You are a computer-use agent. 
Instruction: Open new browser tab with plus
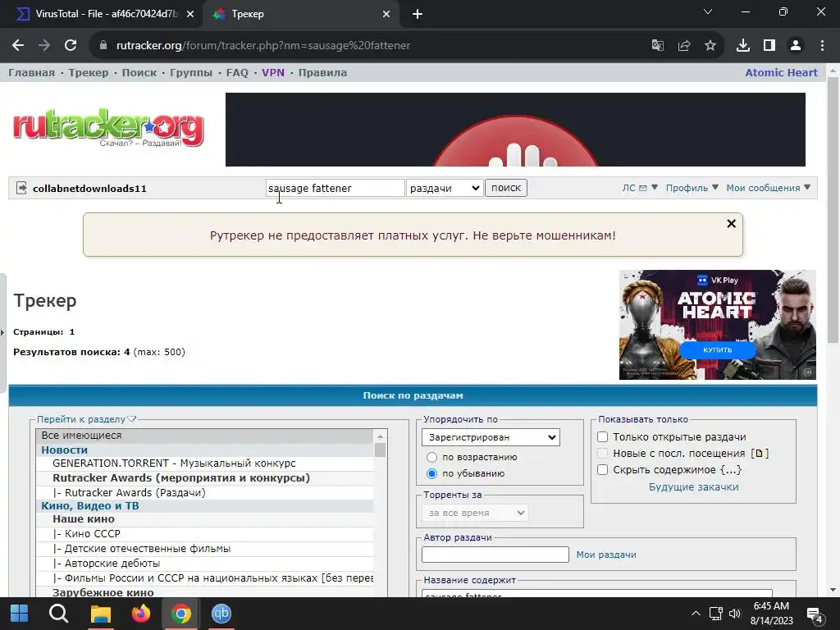(418, 15)
